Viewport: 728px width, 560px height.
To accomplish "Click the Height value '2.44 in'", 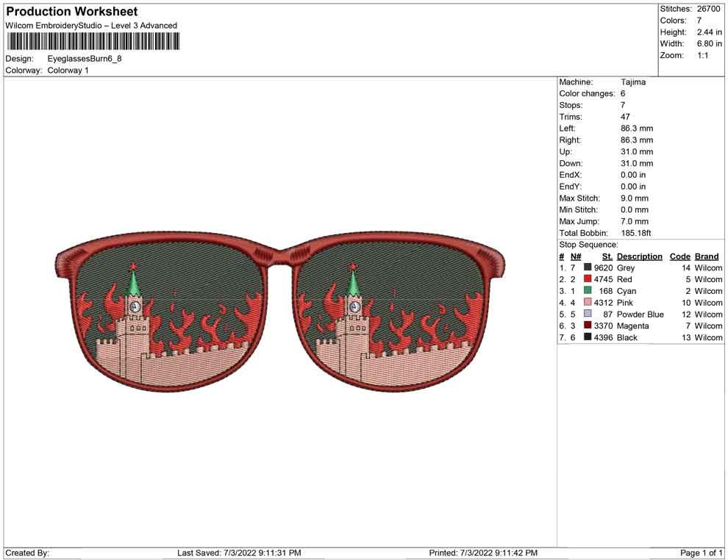I will point(709,32).
